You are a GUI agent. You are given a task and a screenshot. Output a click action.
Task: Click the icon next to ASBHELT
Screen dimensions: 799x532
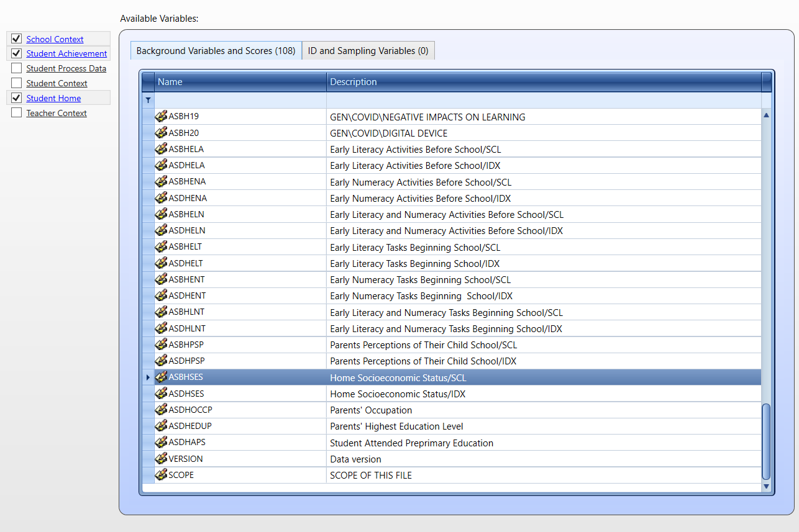[x=161, y=246]
